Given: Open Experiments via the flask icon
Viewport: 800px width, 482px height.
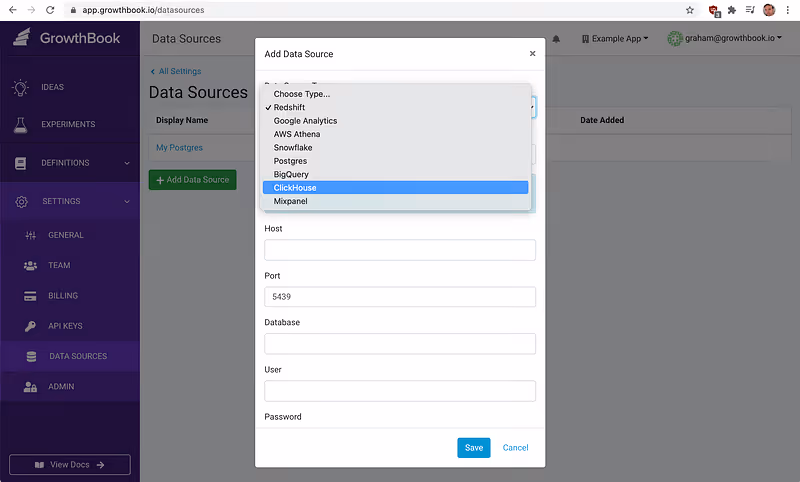Looking at the screenshot, I should pyautogui.click(x=20, y=124).
